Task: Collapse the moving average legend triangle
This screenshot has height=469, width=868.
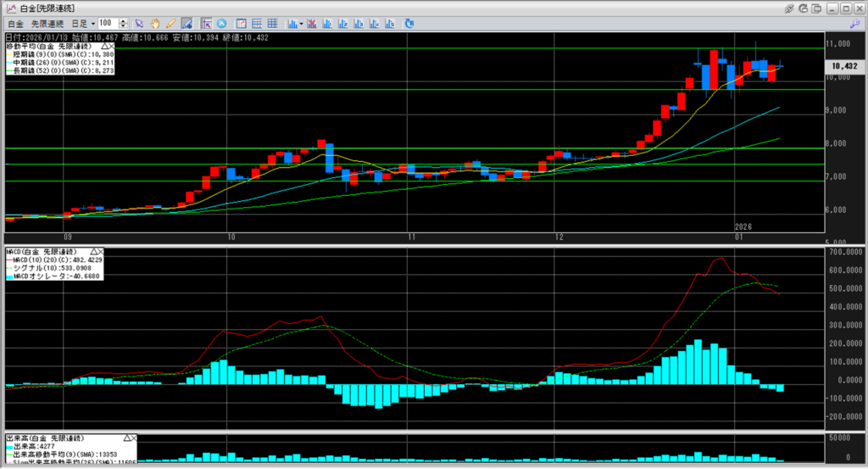Action: 103,46
